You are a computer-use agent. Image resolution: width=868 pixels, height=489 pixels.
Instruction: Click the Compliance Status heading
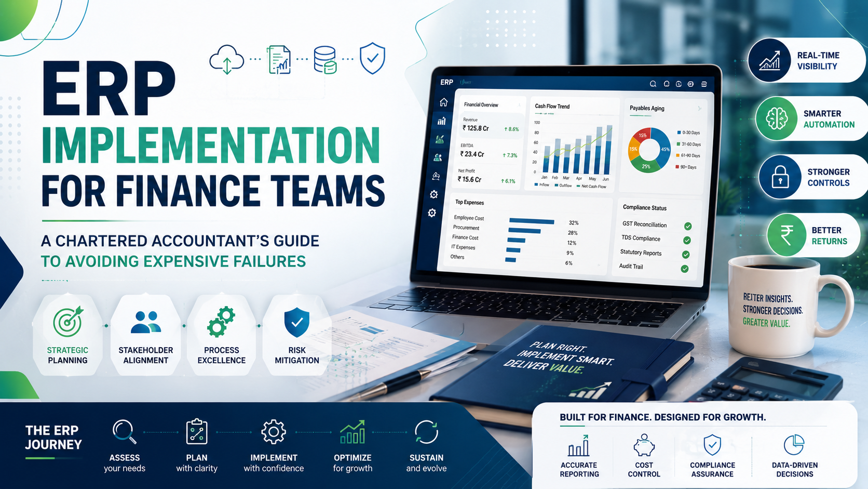click(645, 207)
